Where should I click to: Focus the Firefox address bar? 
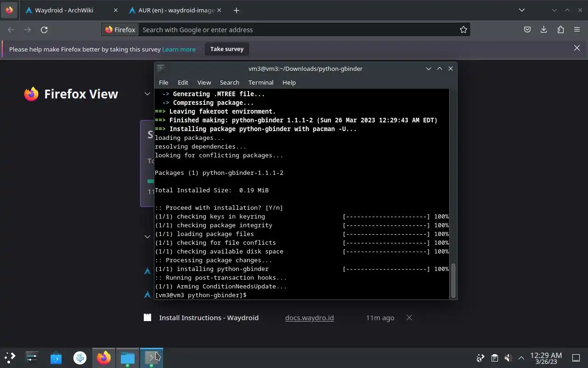[299, 29]
